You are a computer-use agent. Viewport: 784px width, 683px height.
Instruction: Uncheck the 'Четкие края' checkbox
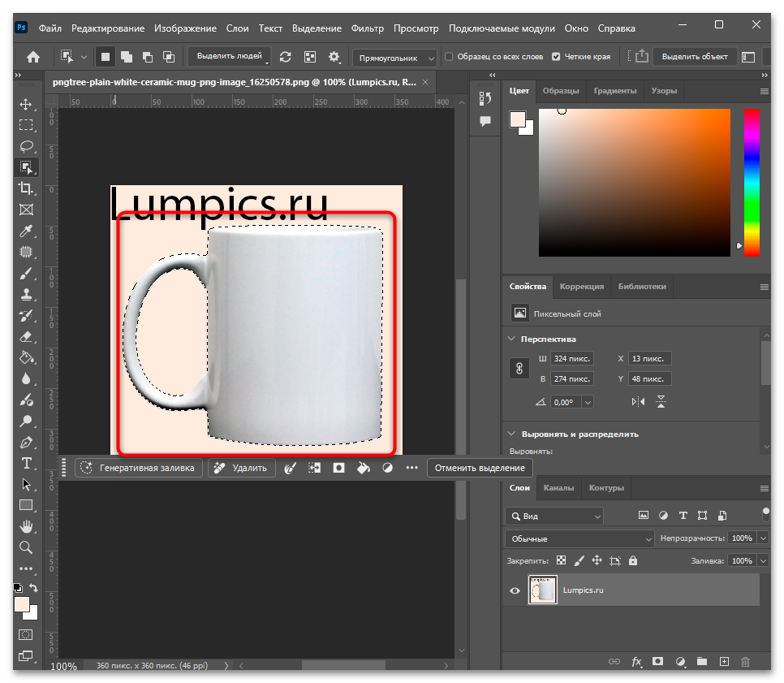pyautogui.click(x=556, y=57)
